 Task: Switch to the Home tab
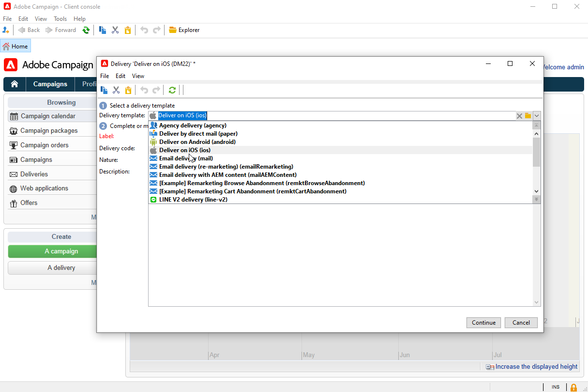pyautogui.click(x=15, y=47)
